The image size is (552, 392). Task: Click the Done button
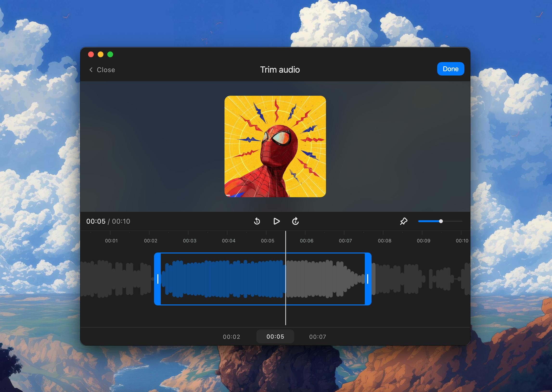point(450,69)
